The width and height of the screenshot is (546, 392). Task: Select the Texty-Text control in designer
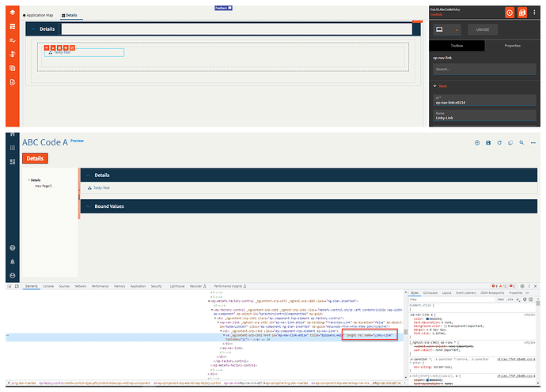click(x=84, y=52)
